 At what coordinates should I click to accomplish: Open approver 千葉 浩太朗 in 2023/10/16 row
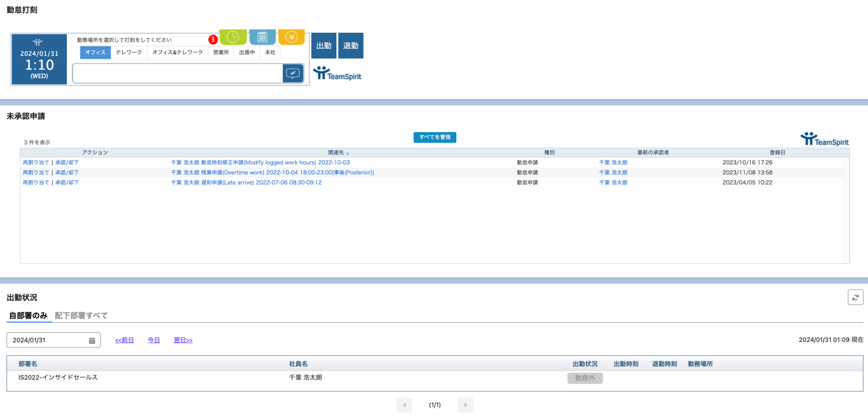613,163
